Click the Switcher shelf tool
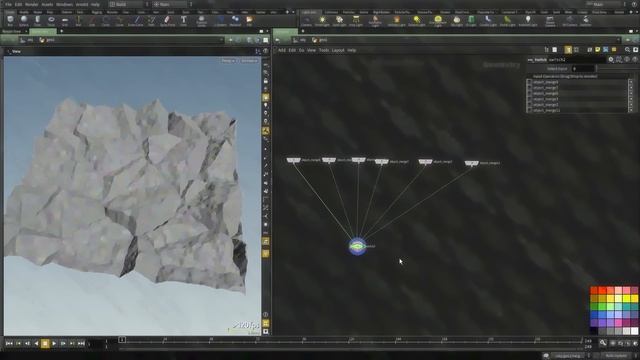 [x=585, y=21]
